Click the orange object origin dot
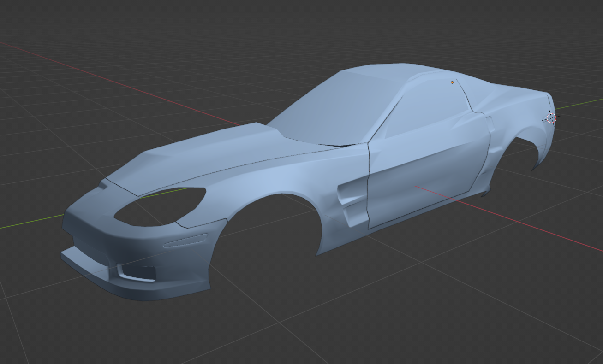 point(452,82)
